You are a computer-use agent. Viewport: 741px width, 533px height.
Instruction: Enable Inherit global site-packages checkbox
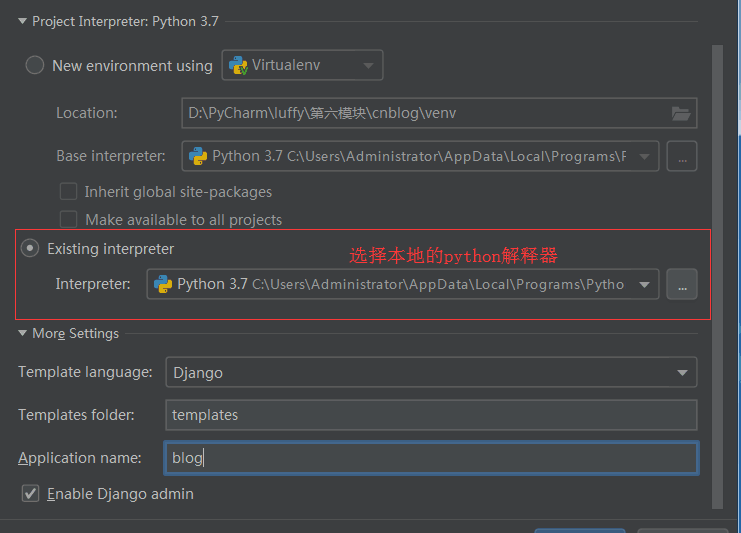point(69,192)
